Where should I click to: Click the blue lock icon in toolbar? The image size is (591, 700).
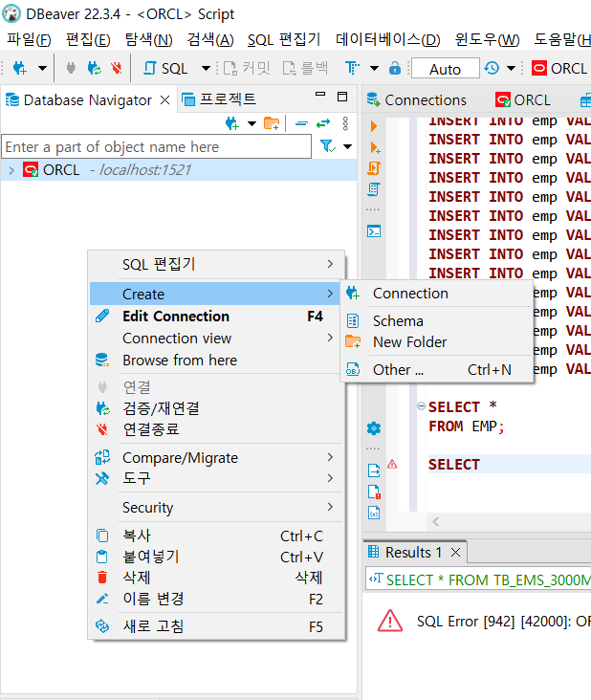point(395,68)
